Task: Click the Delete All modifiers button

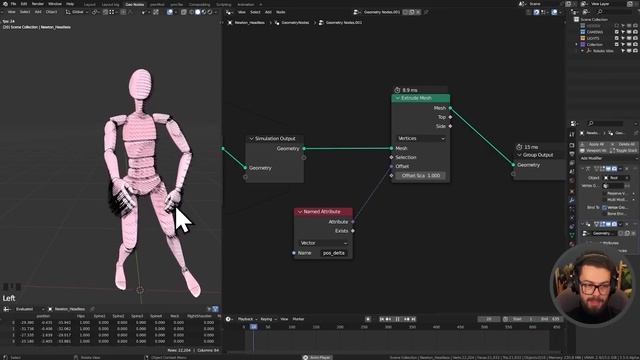Action: pos(624,144)
